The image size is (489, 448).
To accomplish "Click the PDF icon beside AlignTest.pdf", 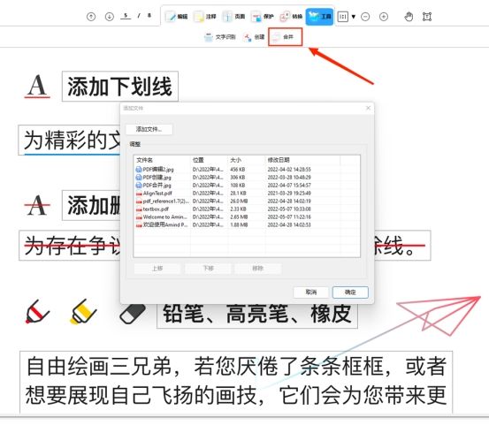I will click(x=139, y=194).
